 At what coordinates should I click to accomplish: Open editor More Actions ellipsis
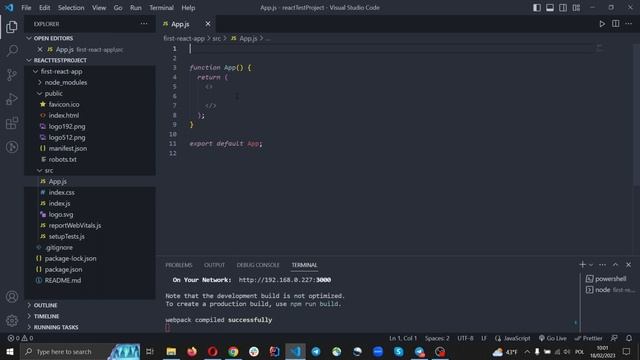[629, 24]
